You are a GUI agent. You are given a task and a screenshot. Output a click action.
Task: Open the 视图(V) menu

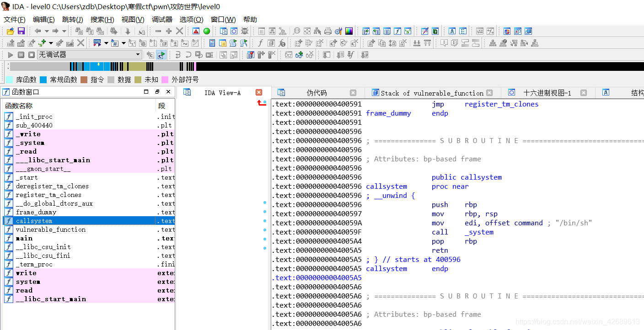pos(133,20)
